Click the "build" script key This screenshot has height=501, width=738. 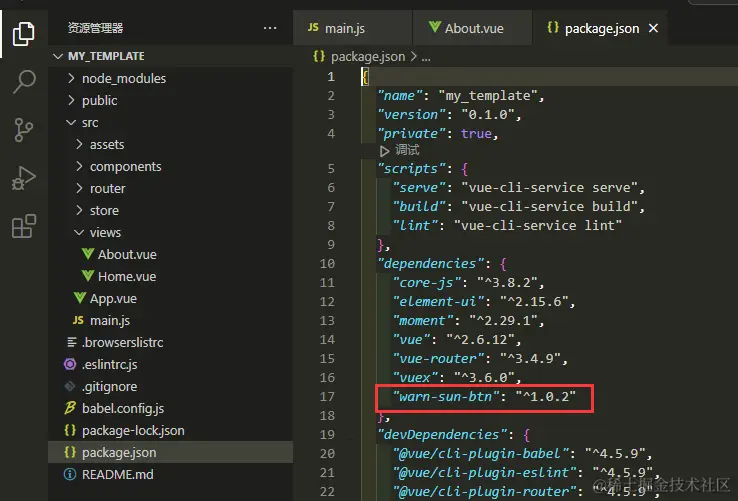click(419, 207)
